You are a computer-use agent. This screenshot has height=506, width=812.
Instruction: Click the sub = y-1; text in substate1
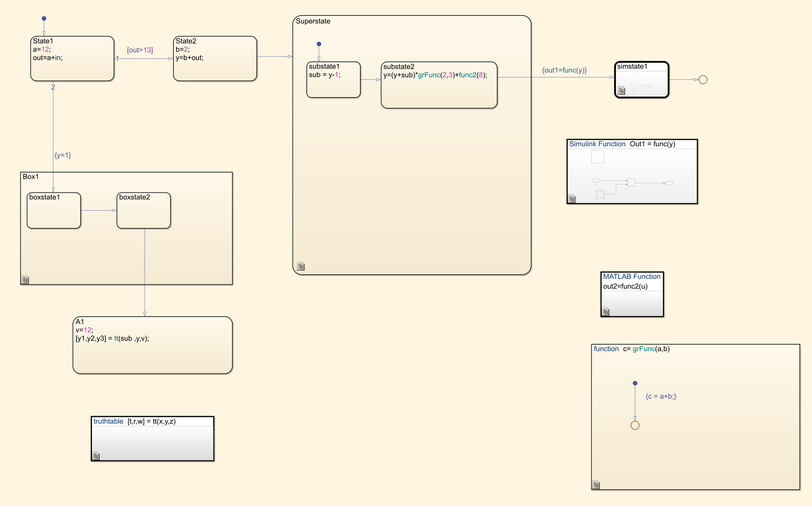coord(324,75)
